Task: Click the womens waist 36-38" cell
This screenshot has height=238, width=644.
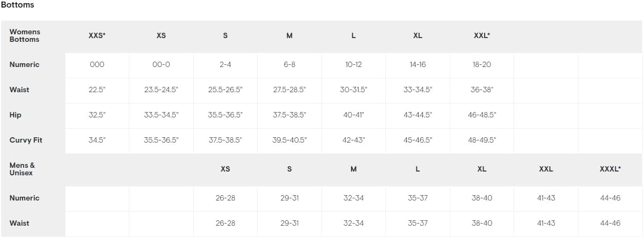Action: 482,90
